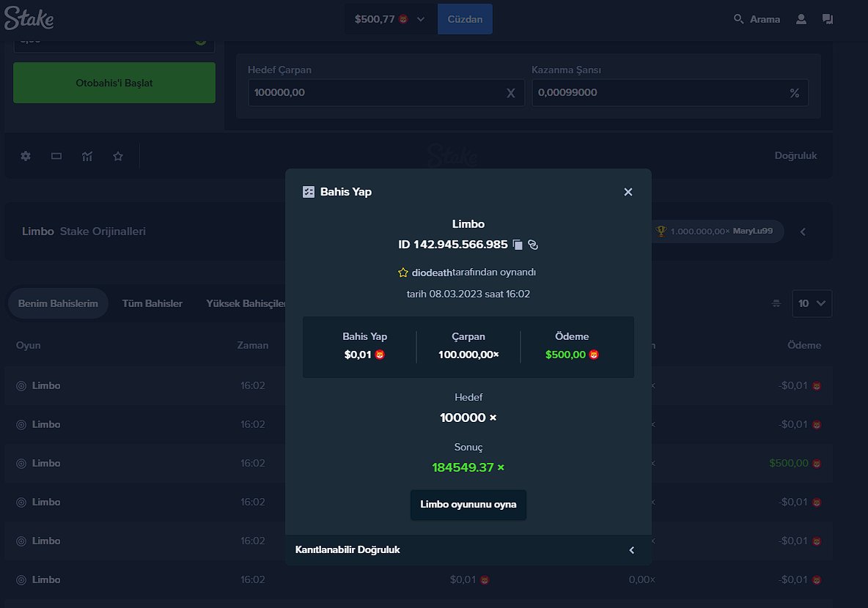Viewport: 868px width, 608px height.
Task: Open the rows count dropdown showing 10
Action: [812, 304]
